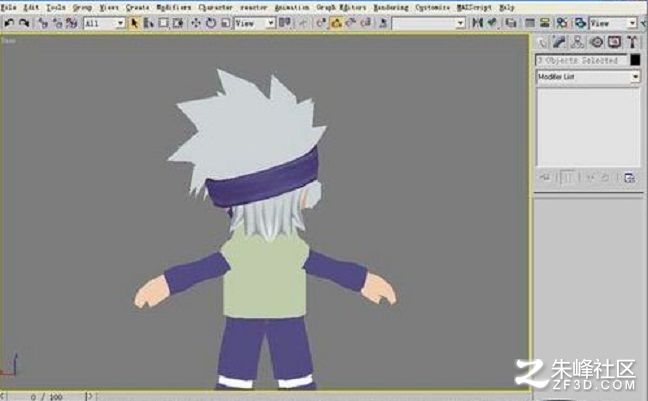Switch to the Display command panel tab
Image resolution: width=648 pixels, height=401 pixels.
[x=614, y=42]
